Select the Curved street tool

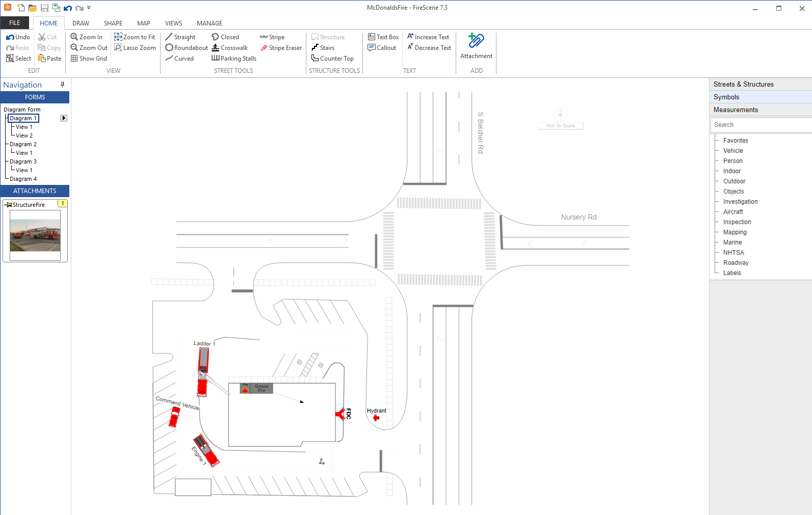tap(179, 59)
